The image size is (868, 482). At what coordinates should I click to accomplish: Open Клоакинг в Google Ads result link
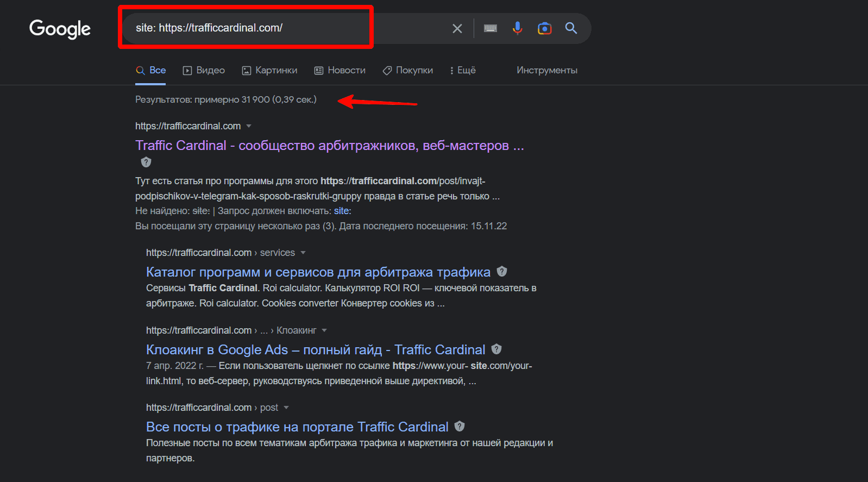316,349
